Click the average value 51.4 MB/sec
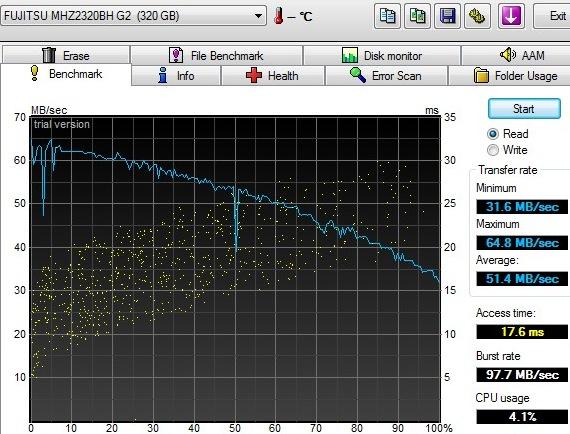Viewport: 570px width, 434px height. pos(522,279)
